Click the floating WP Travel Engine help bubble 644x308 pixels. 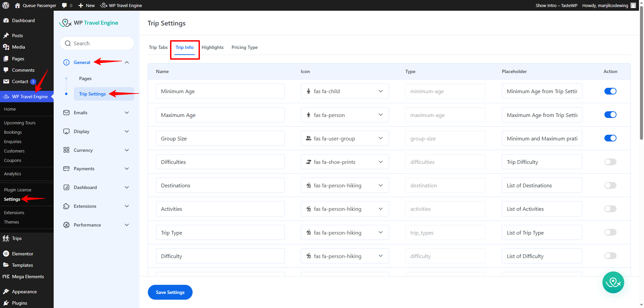[x=613, y=282]
